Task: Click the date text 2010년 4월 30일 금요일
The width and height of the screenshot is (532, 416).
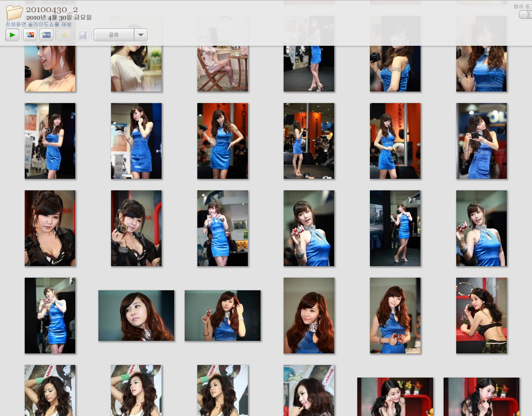Action: [59, 17]
